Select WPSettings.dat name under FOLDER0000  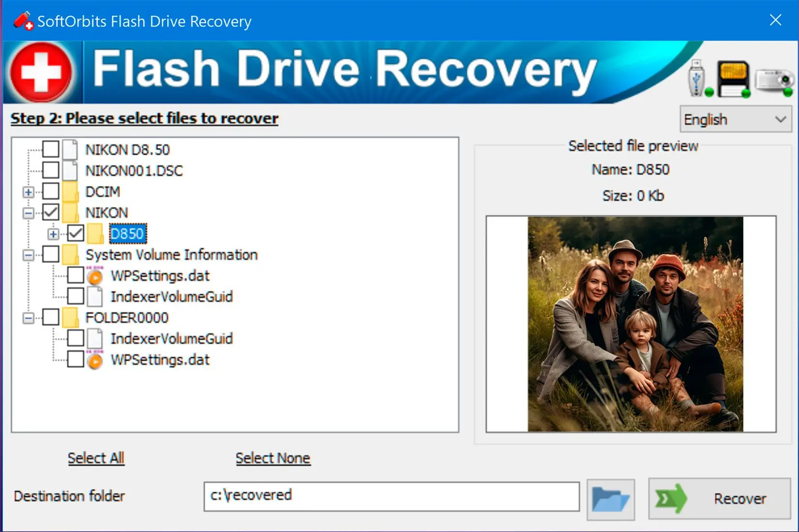point(160,360)
